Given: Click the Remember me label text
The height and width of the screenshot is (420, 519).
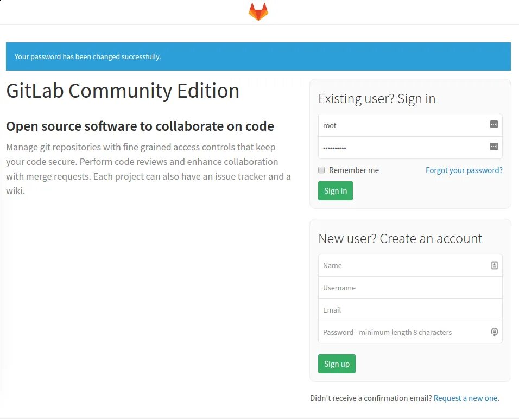Looking at the screenshot, I should pyautogui.click(x=354, y=170).
